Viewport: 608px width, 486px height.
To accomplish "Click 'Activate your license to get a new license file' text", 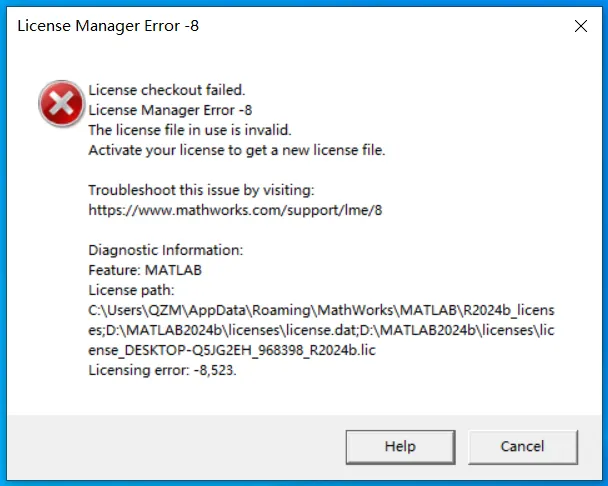I will (236, 150).
